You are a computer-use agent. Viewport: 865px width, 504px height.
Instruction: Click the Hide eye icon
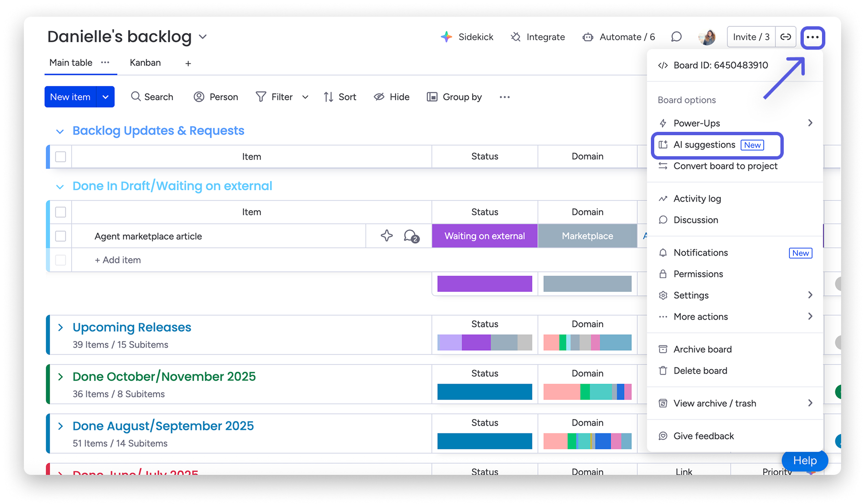[379, 97]
